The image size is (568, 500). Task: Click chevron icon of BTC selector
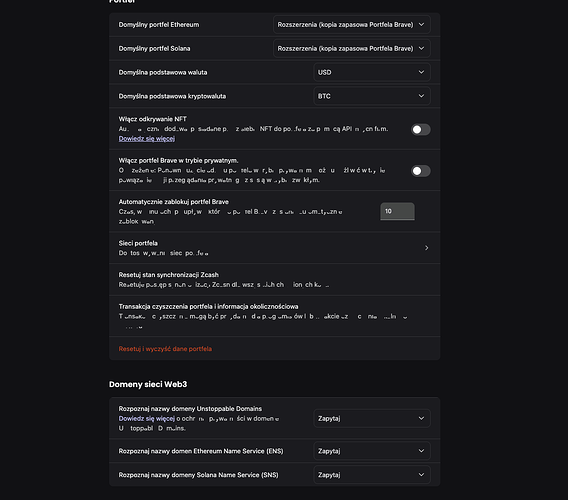(x=421, y=96)
